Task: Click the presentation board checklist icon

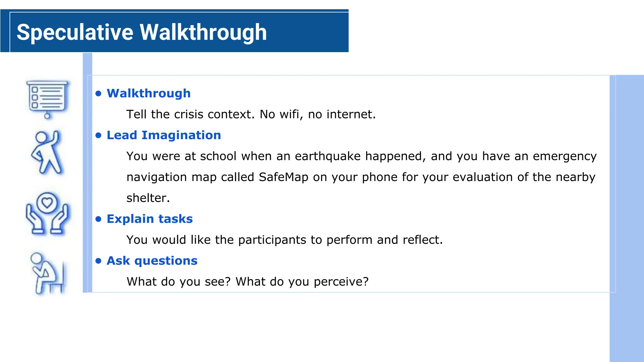Action: (47, 100)
